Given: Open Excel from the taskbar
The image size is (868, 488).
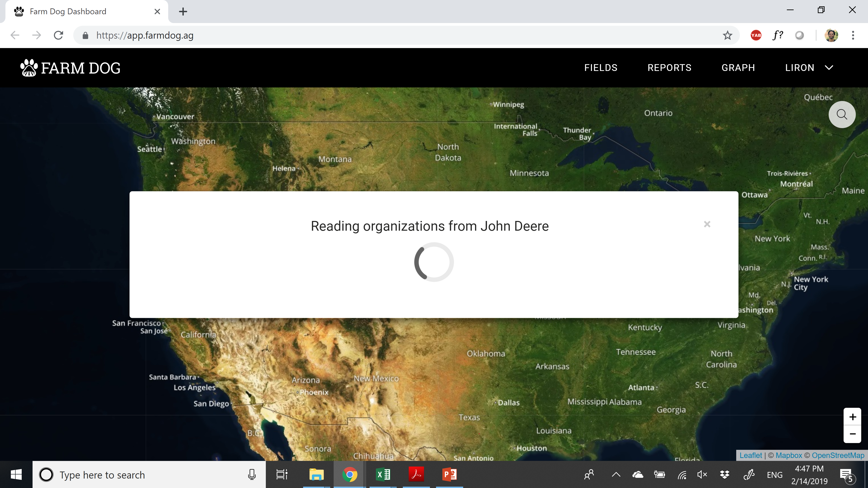Looking at the screenshot, I should (x=383, y=474).
